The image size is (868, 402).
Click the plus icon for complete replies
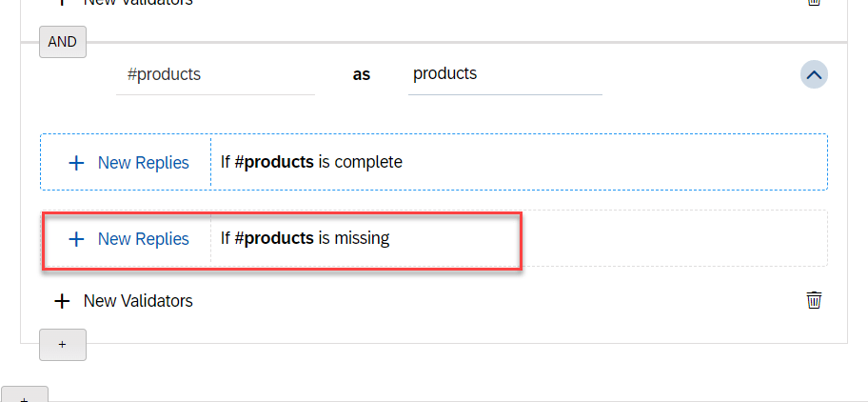click(76, 163)
